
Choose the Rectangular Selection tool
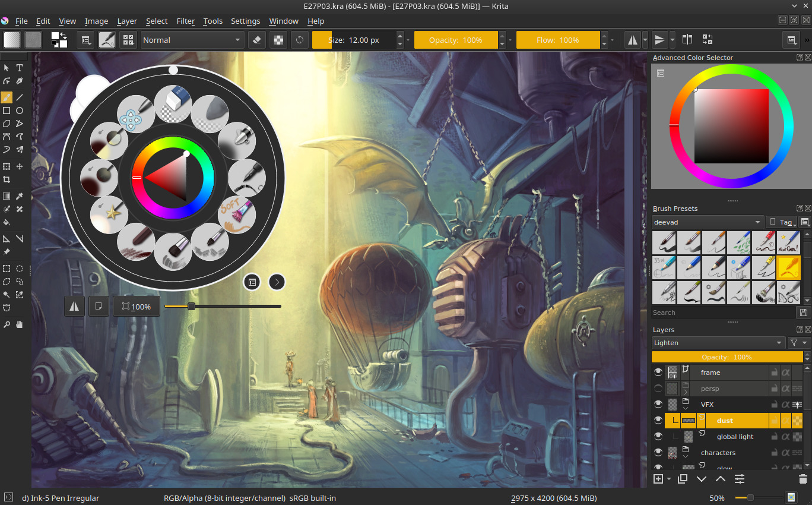coord(7,269)
